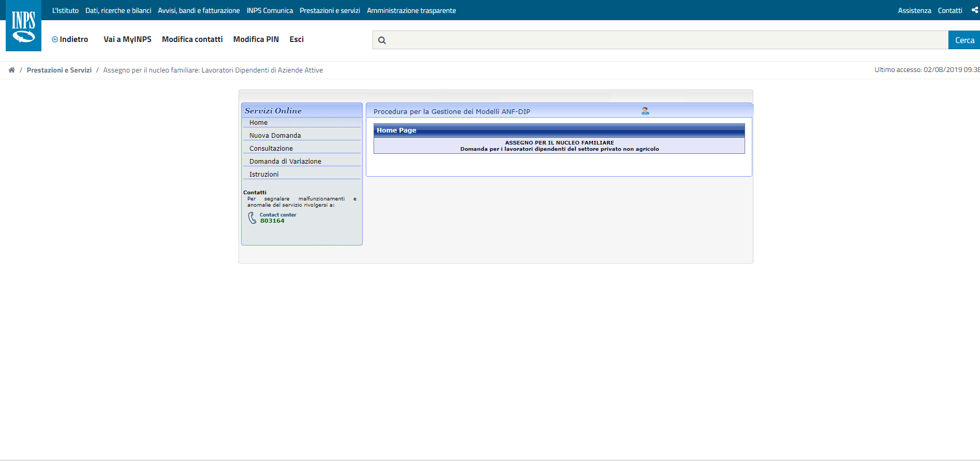
Task: Select Home in the Servizi Online menu
Action: point(258,123)
